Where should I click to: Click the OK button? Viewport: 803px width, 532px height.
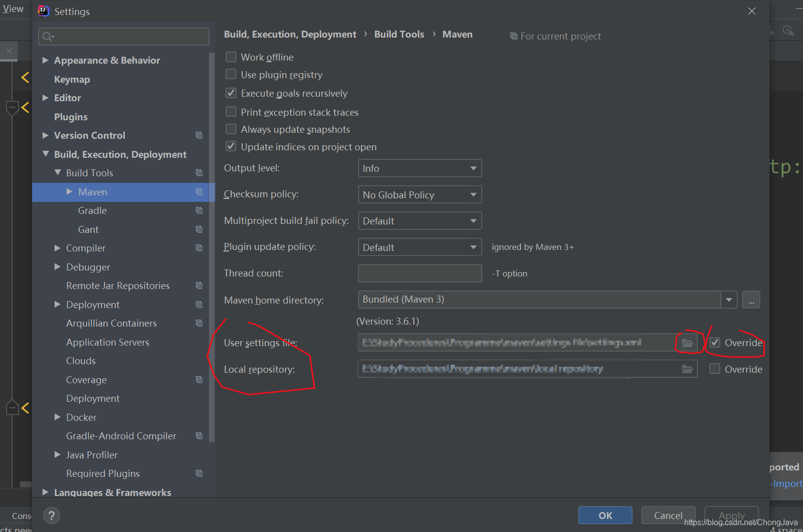coord(605,515)
